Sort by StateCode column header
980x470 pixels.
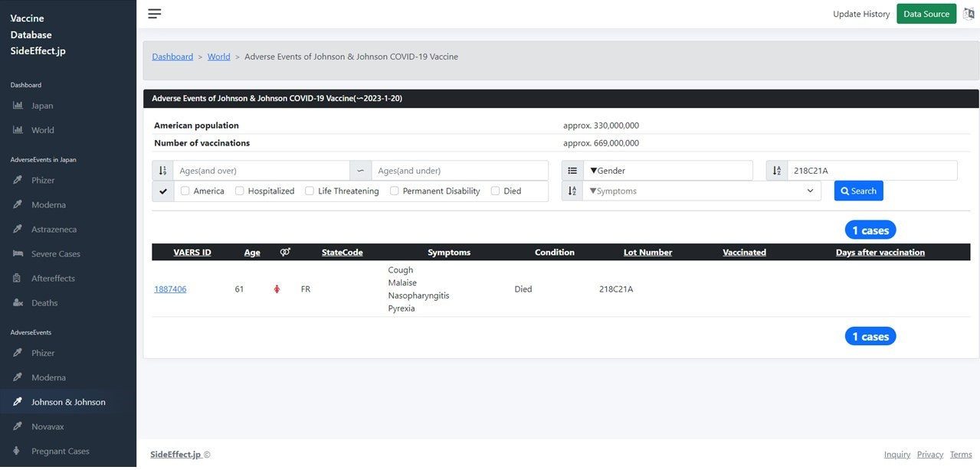pyautogui.click(x=342, y=252)
